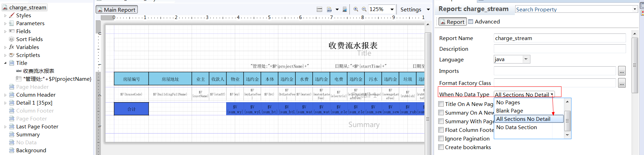The image size is (644, 155).
Task: Click the browse button next to Format Factory Class
Action: coord(622,83)
